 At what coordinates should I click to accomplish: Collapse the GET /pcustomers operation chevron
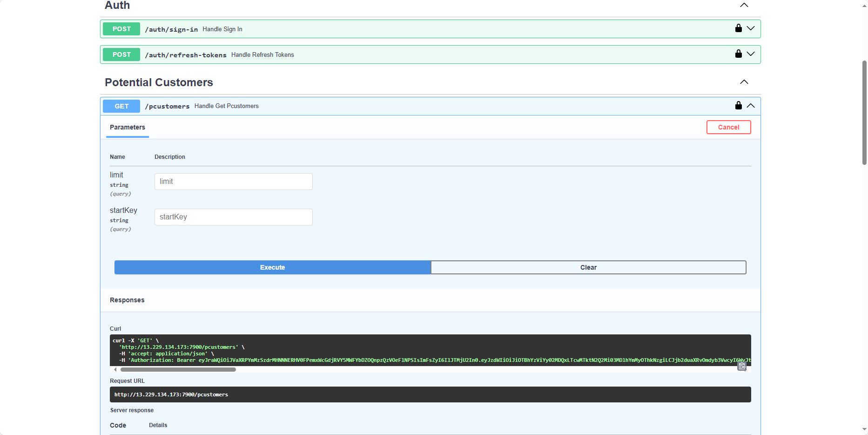click(751, 106)
